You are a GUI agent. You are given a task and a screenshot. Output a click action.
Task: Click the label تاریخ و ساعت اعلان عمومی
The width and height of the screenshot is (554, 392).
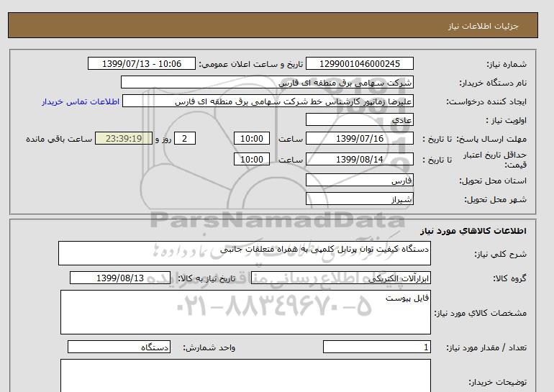[251, 64]
